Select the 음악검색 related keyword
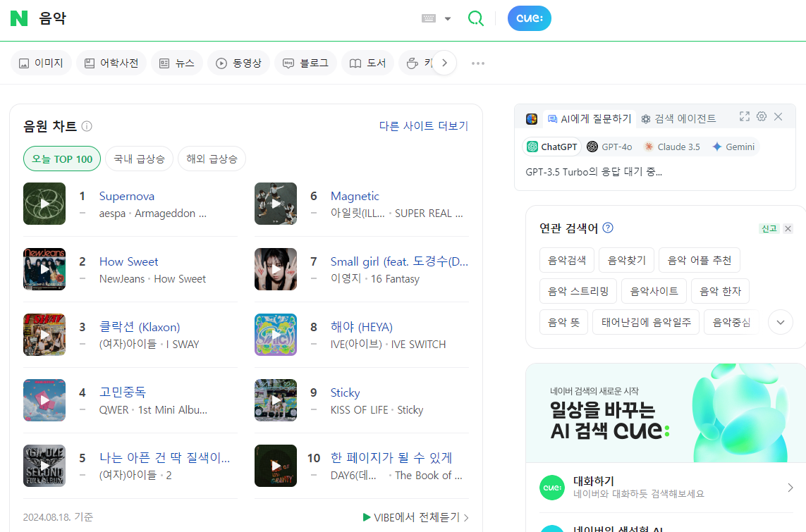806x532 pixels. (567, 260)
